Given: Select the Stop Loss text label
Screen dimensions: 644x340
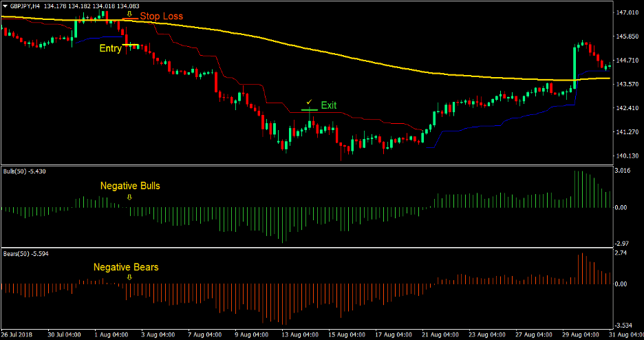Looking at the screenshot, I should (162, 17).
